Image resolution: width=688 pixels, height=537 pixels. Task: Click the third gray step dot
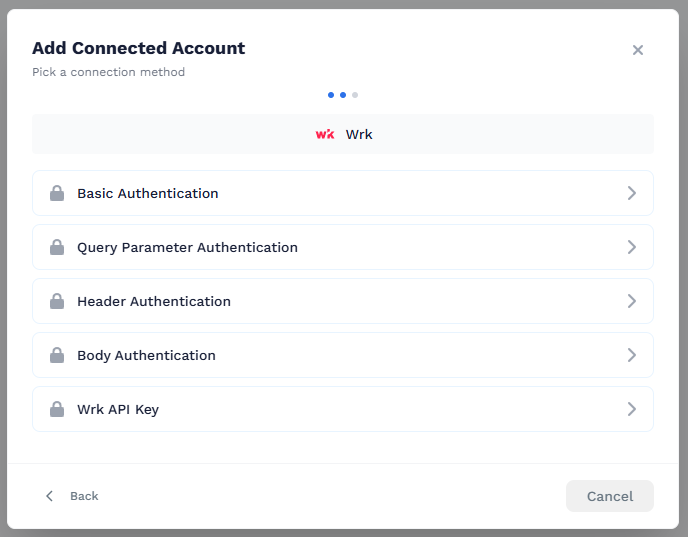point(355,95)
